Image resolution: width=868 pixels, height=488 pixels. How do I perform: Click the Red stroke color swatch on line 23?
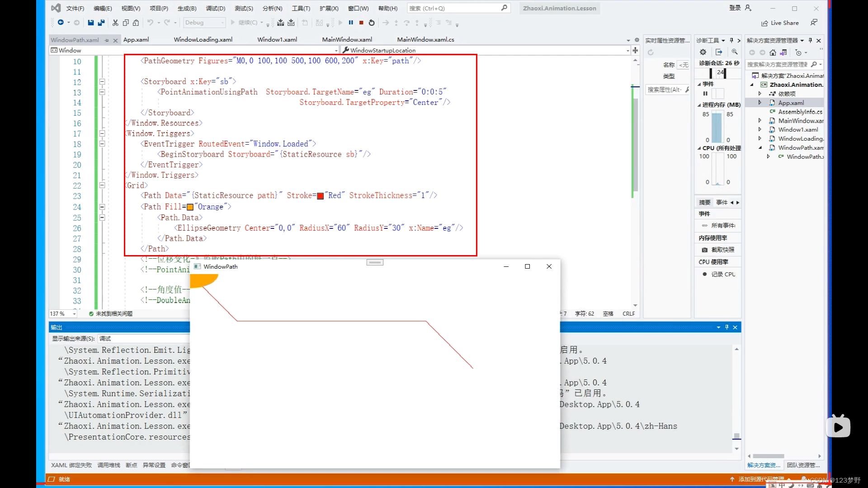(x=320, y=196)
